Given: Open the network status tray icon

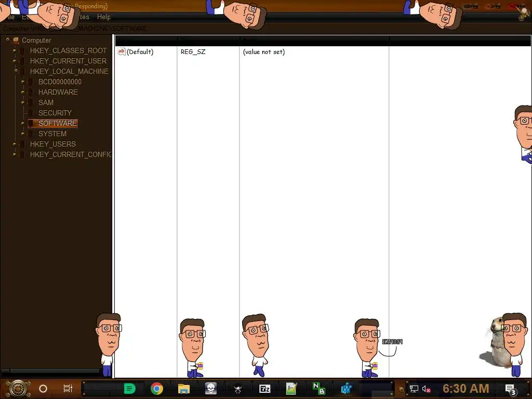Looking at the screenshot, I should [x=414, y=389].
